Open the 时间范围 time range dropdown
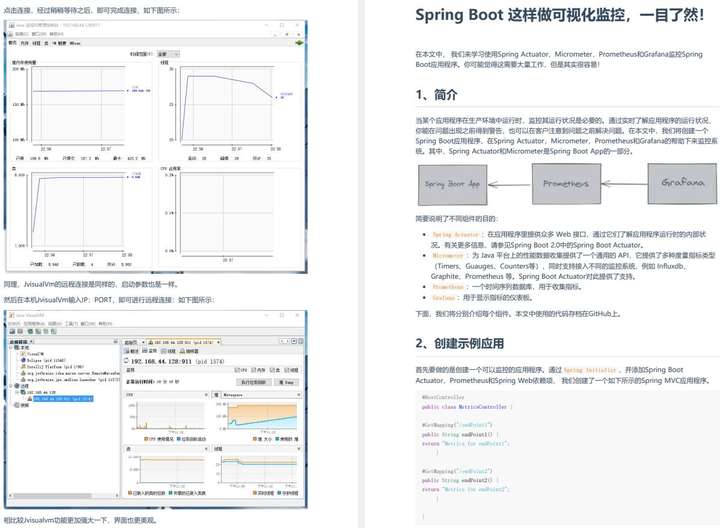 pyautogui.click(x=168, y=54)
